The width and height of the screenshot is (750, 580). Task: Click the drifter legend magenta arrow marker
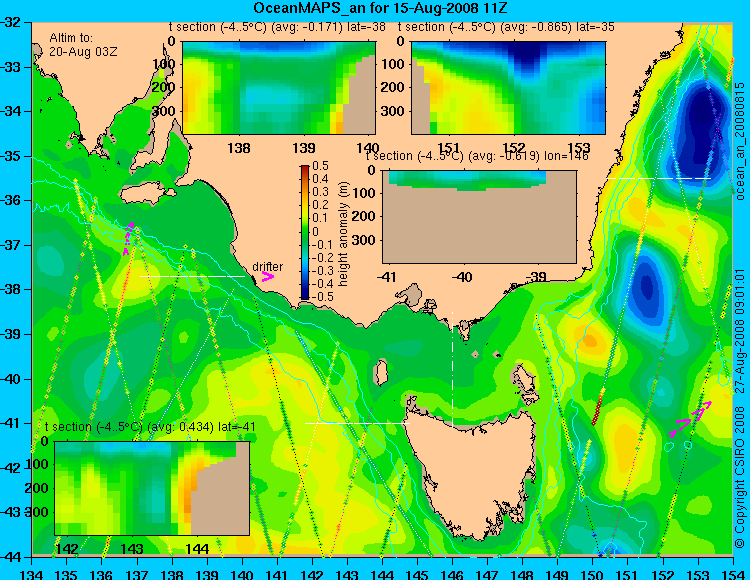point(267,276)
